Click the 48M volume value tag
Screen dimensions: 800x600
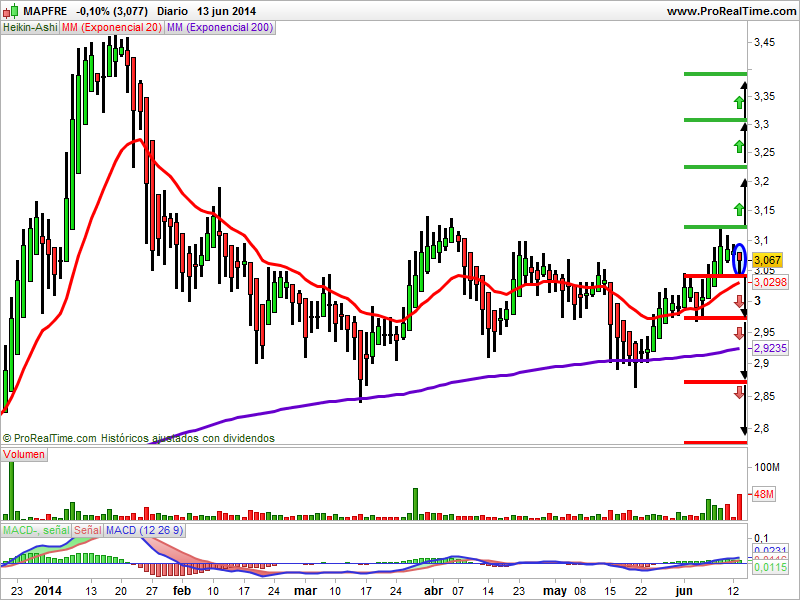[x=764, y=494]
